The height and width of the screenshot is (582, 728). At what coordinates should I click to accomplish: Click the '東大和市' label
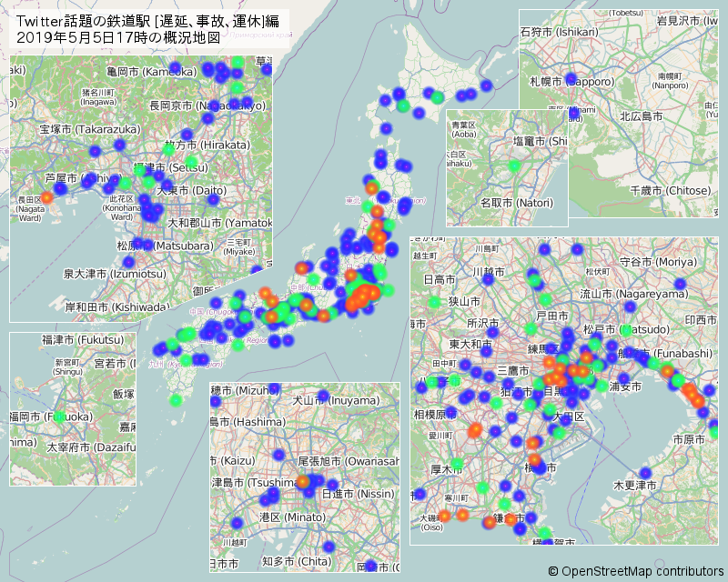coord(470,344)
